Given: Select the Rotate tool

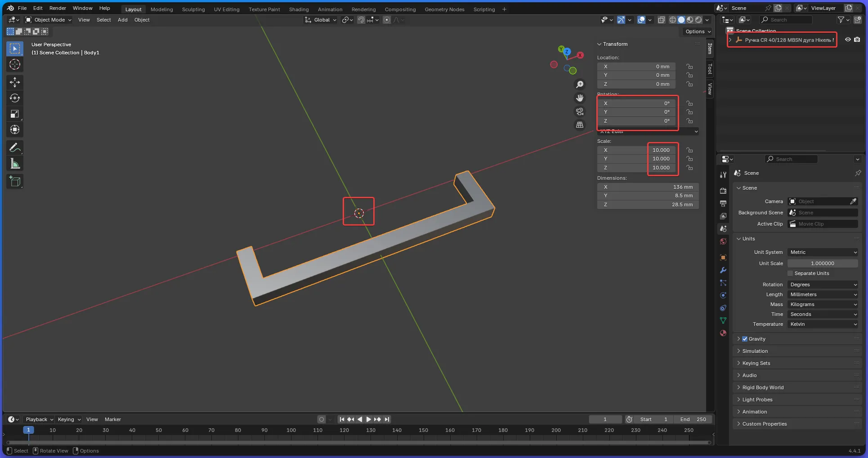Looking at the screenshot, I should point(15,98).
